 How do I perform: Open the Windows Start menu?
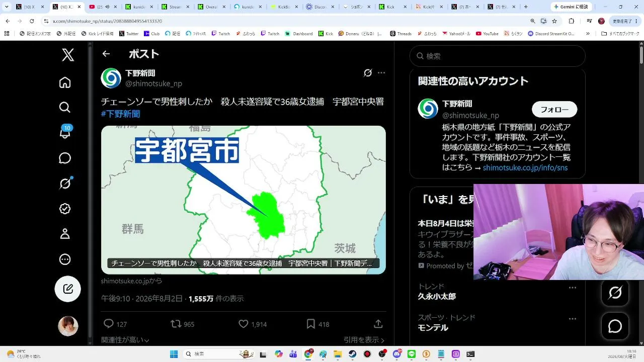click(174, 354)
